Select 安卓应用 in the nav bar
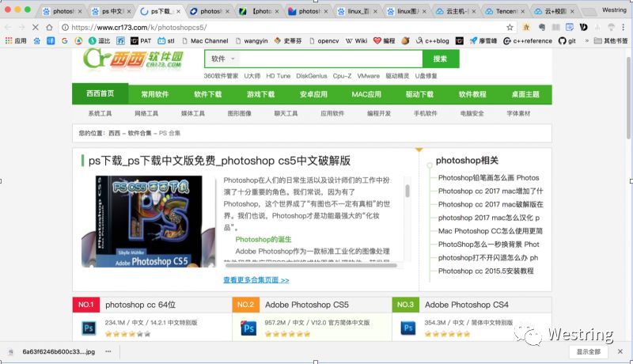This screenshot has width=633, height=364. click(x=313, y=94)
